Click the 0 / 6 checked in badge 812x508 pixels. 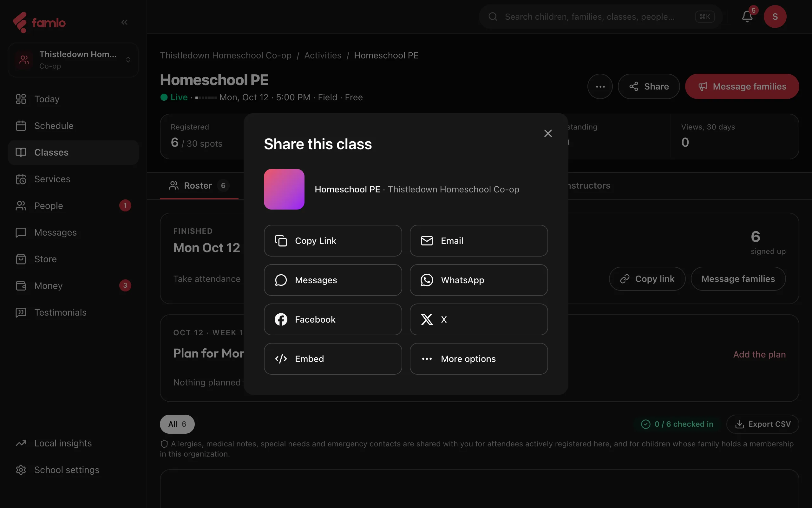pyautogui.click(x=677, y=424)
